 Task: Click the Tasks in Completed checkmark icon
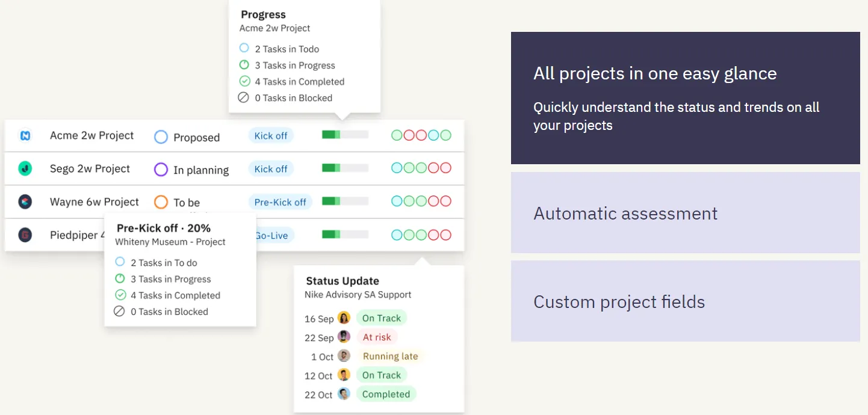click(x=243, y=81)
